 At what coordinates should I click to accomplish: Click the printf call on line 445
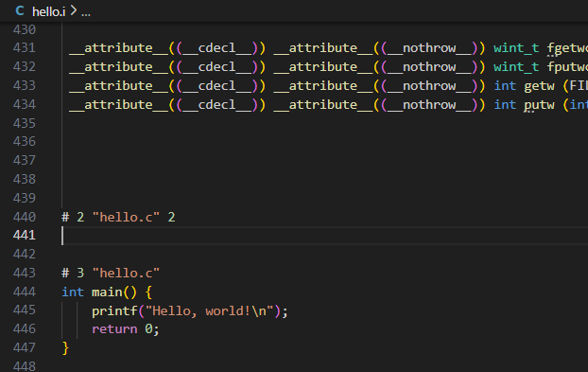tap(114, 311)
